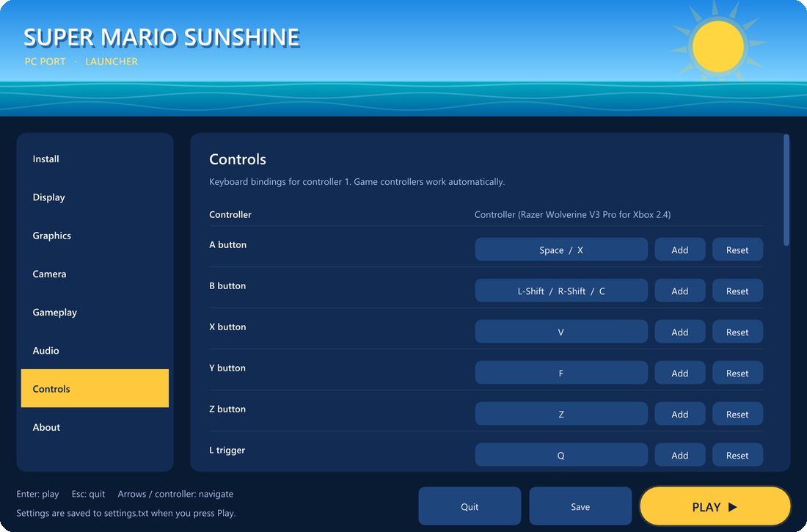Click the "Arrows / controller: navigate" hint
This screenshot has width=807, height=532.
point(175,494)
